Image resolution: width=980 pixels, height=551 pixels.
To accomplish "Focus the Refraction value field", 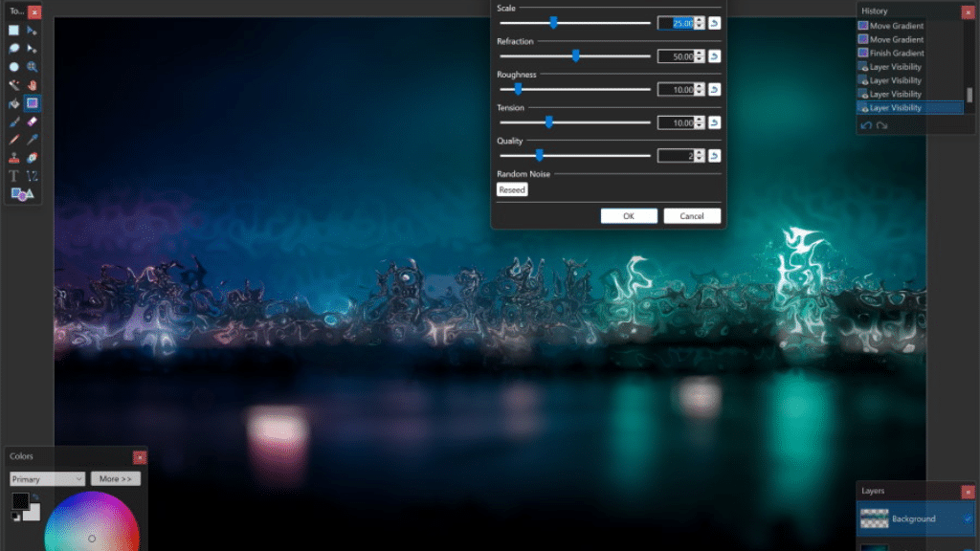I will 676,56.
